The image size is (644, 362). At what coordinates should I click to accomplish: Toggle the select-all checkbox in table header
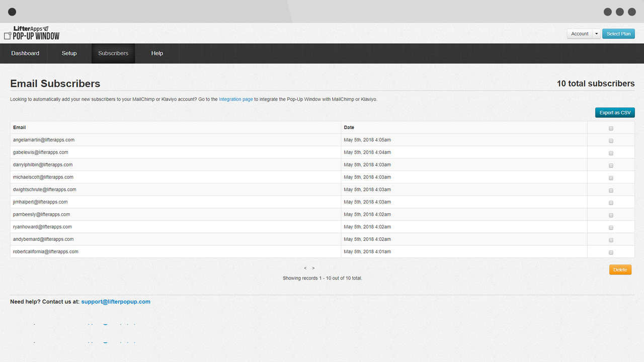pos(611,128)
